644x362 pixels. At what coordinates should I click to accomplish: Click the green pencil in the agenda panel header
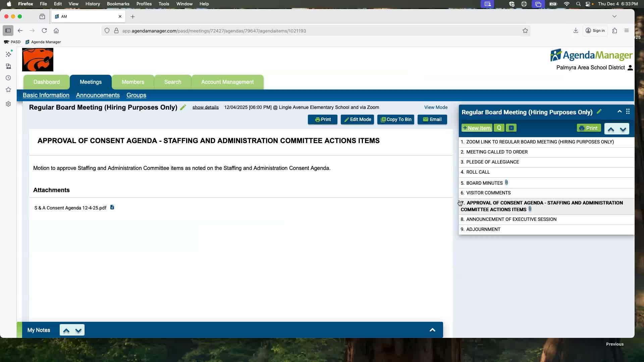click(x=599, y=112)
